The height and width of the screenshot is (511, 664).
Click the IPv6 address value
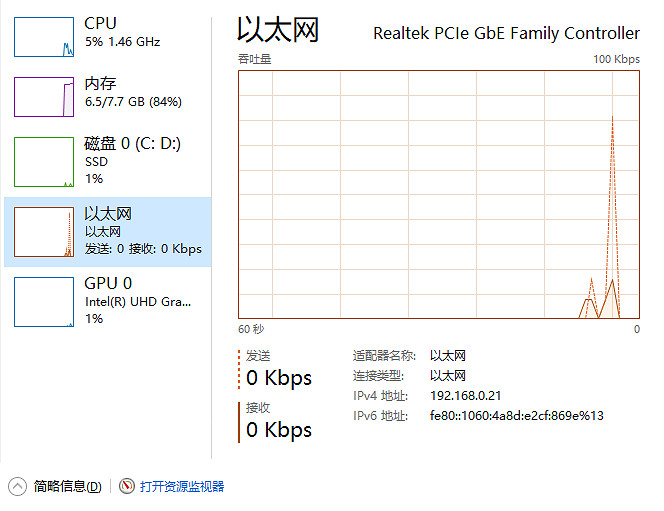click(516, 416)
